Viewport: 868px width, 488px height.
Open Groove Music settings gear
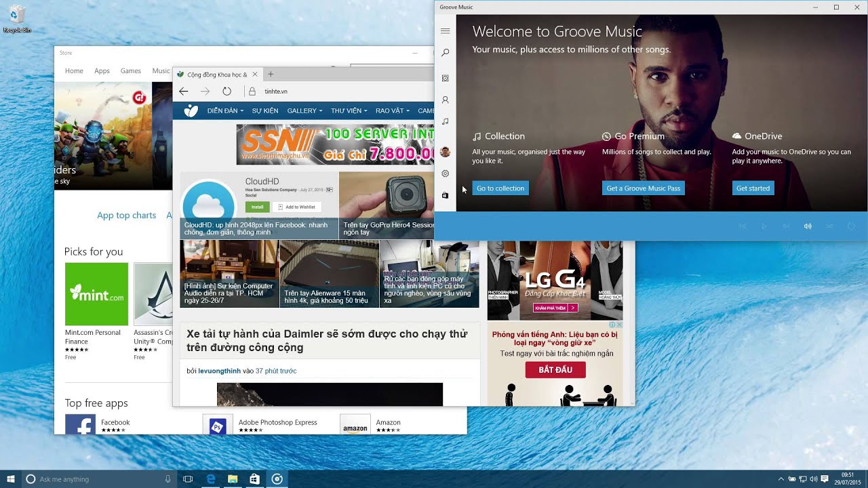click(x=445, y=174)
